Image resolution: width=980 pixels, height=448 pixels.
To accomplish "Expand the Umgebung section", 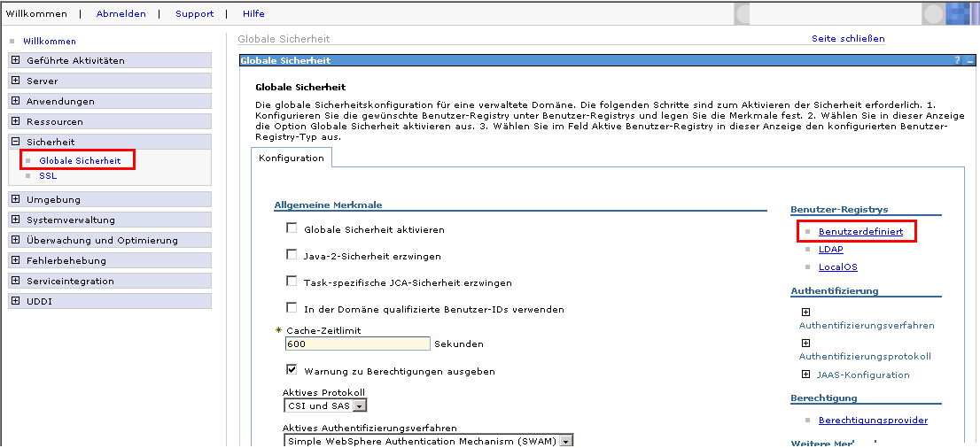I will [x=16, y=199].
